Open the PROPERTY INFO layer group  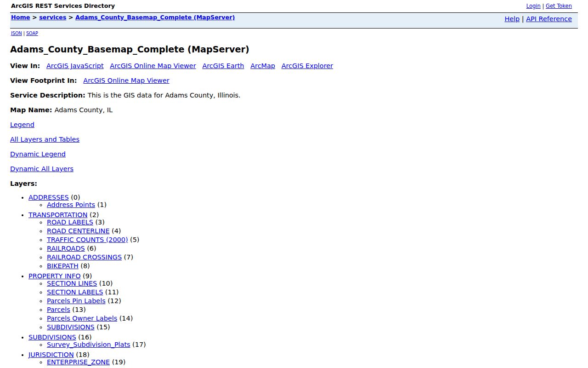pyautogui.click(x=55, y=276)
